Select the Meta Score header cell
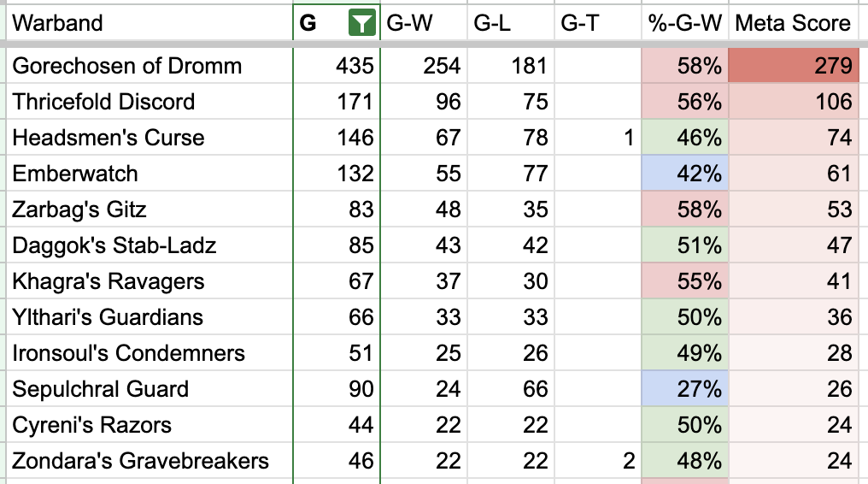The image size is (868, 484). coord(794,23)
